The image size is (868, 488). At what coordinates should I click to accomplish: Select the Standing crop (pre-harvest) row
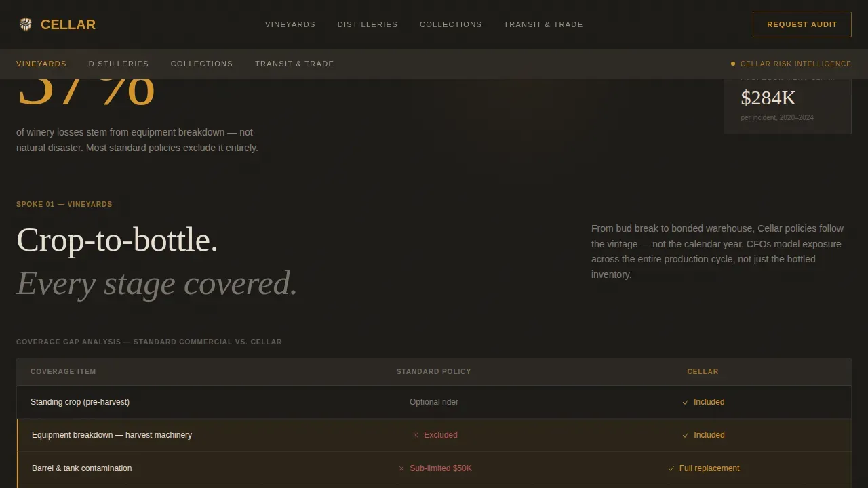pyautogui.click(x=434, y=402)
